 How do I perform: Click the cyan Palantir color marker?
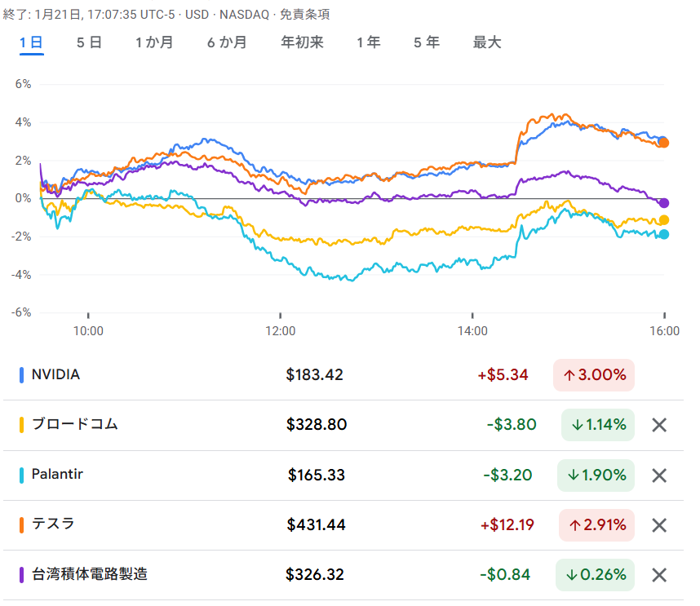pyautogui.click(x=21, y=476)
